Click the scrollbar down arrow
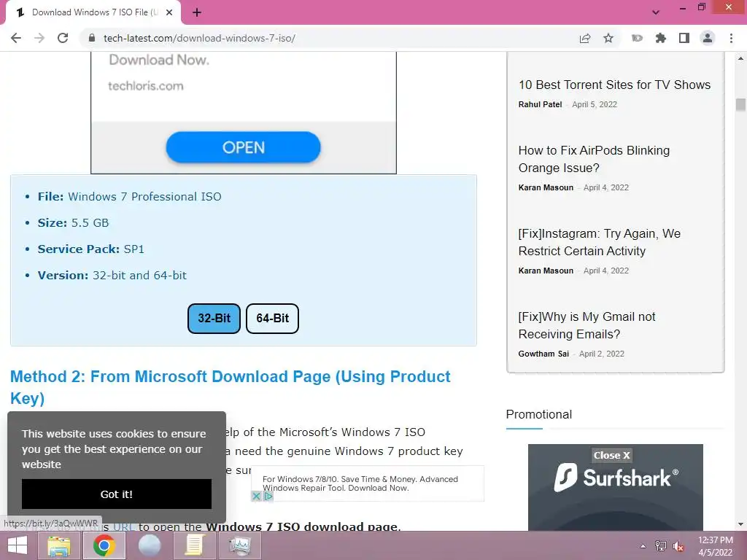747x560 pixels. click(x=740, y=525)
